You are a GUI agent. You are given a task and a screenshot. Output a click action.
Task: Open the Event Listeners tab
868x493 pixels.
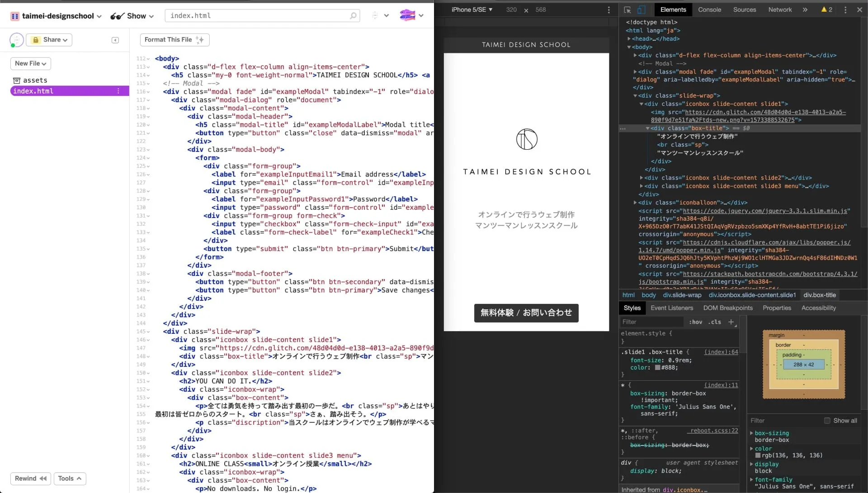(x=671, y=308)
